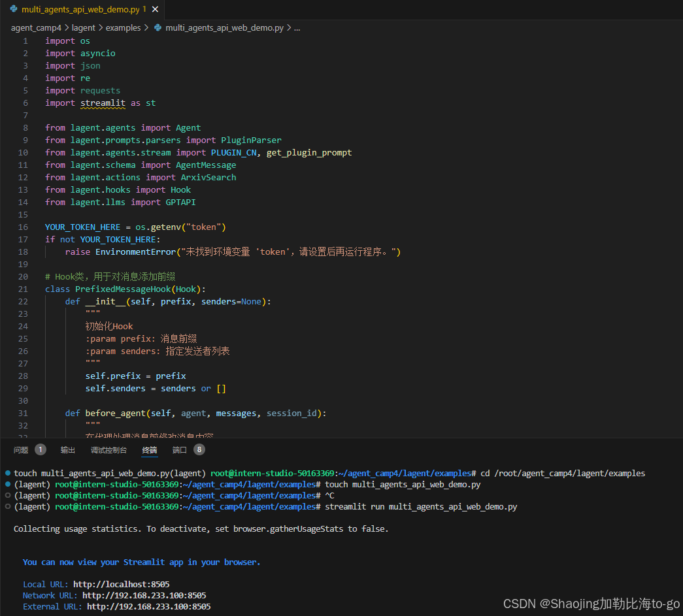Open the External URL link in terminal
The width and height of the screenshot is (683, 616).
(x=148, y=606)
